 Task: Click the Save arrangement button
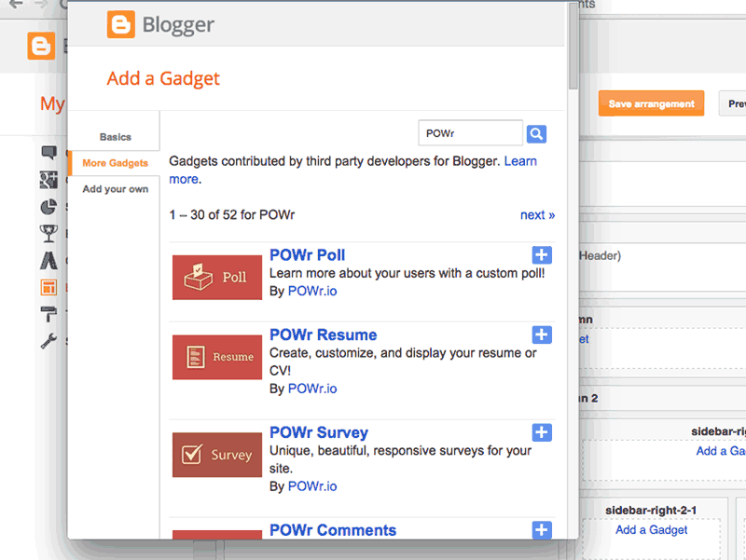coord(651,103)
